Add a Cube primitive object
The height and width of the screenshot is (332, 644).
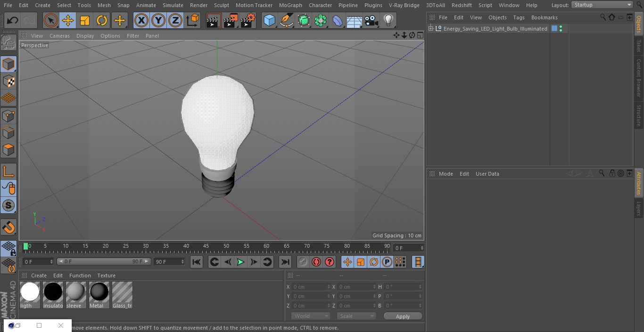(269, 20)
